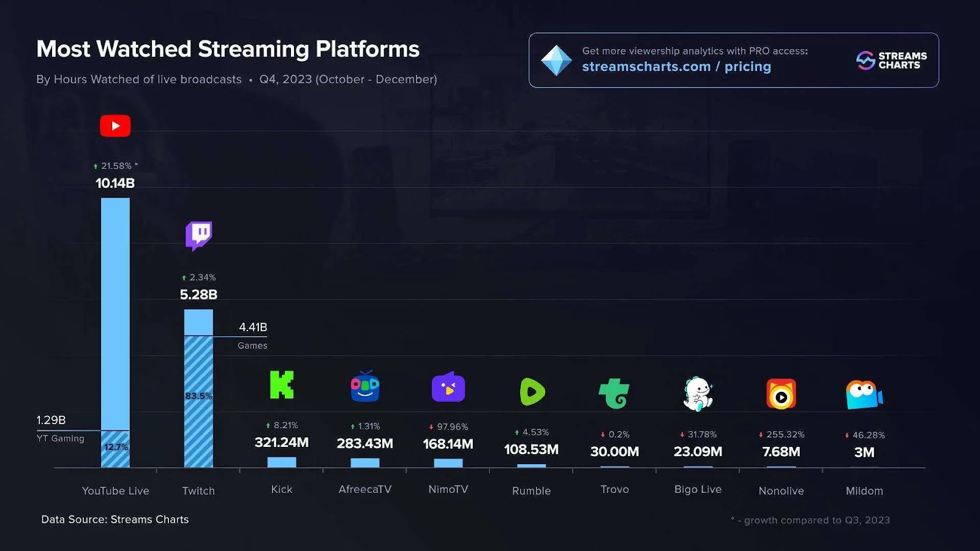Viewport: 980px width, 551px height.
Task: Click the AfreecaTV axis label
Action: pyautogui.click(x=365, y=489)
